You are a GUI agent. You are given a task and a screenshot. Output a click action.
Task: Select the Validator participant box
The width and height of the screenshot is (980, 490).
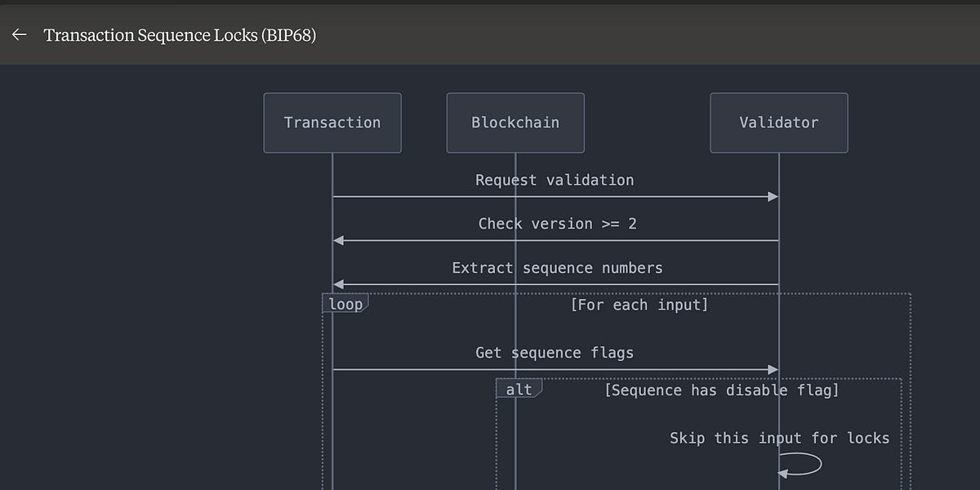tap(778, 122)
